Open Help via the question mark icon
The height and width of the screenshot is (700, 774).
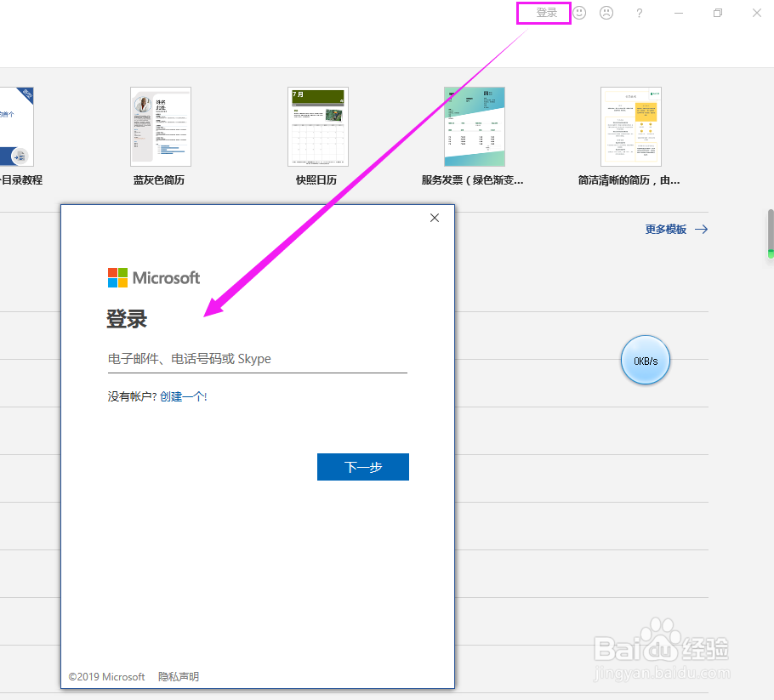click(639, 13)
